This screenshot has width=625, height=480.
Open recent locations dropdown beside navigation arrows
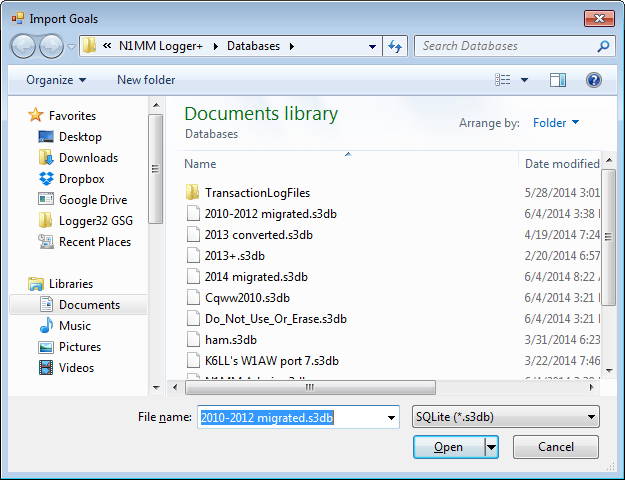[x=71, y=47]
